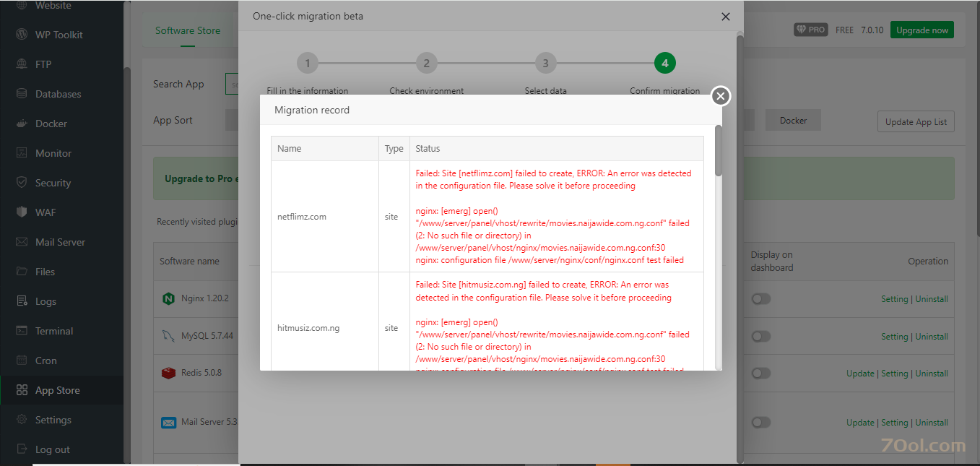Click step 2 Check environment circle
Viewport: 980px width, 466px height.
[x=426, y=64]
